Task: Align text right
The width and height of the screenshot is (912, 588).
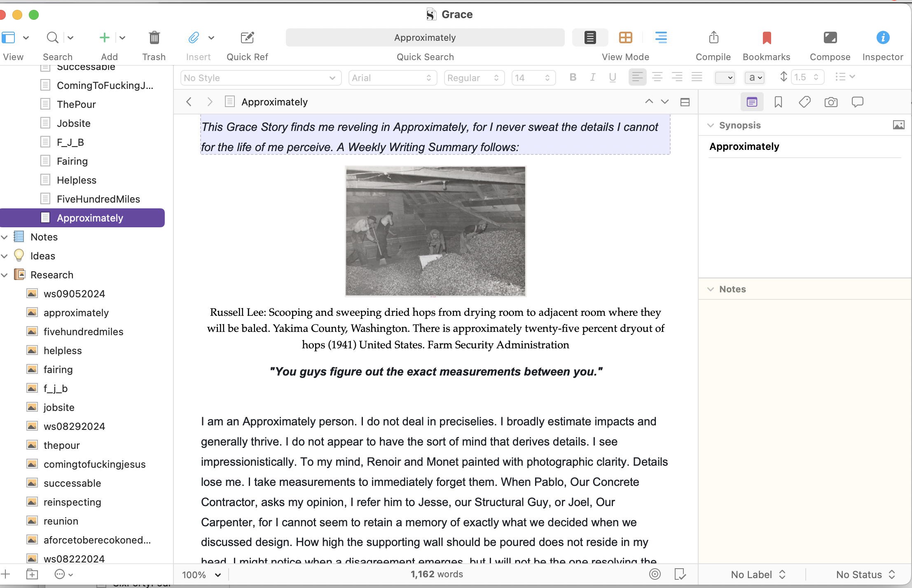Action: coord(677,77)
